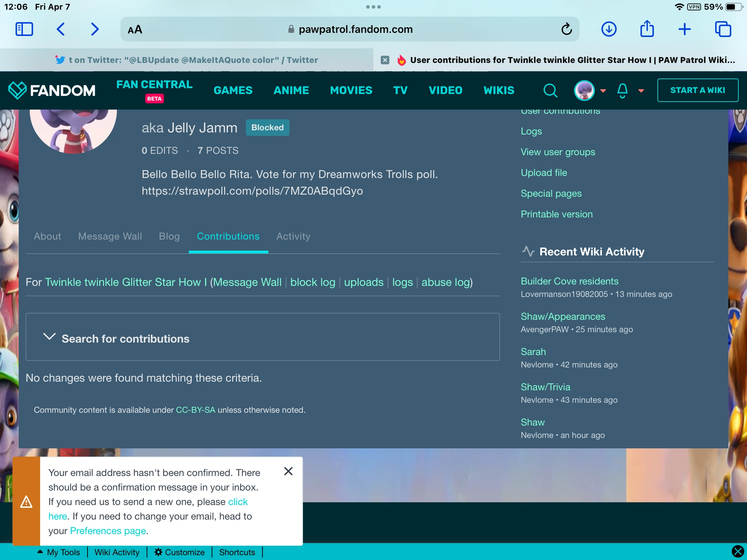This screenshot has height=560, width=747.
Task: Open the block log link
Action: [313, 282]
